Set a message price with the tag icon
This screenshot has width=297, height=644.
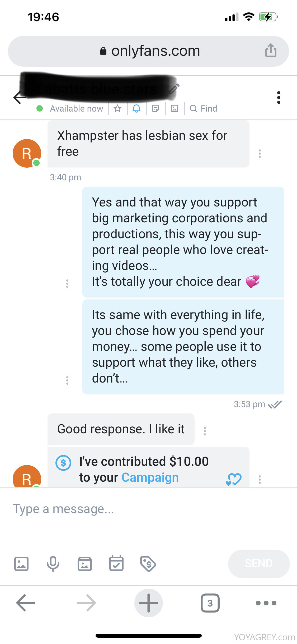148,564
